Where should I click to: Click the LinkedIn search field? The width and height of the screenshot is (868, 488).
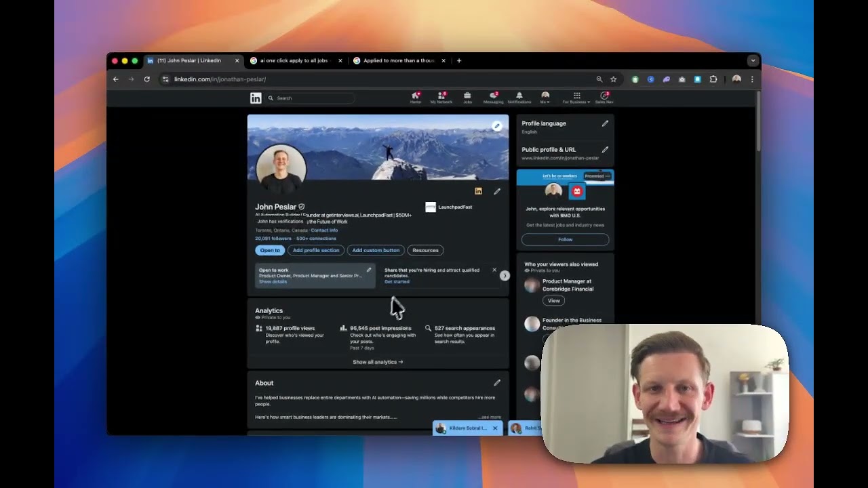[311, 98]
